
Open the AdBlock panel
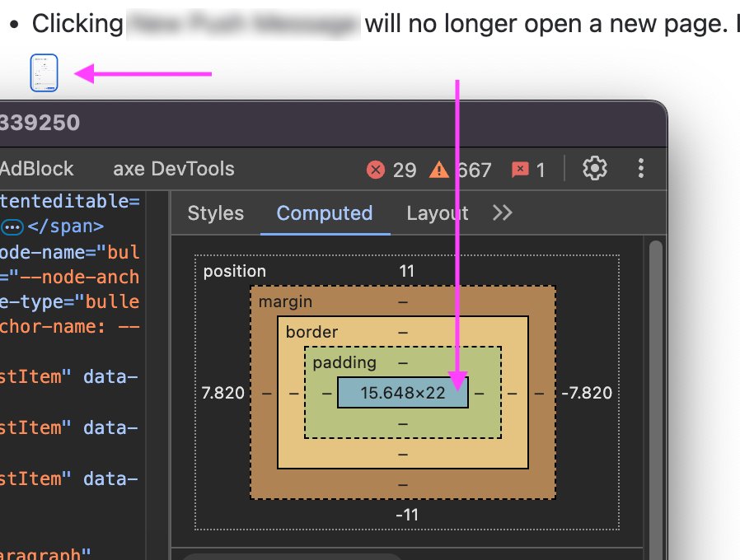(37, 169)
